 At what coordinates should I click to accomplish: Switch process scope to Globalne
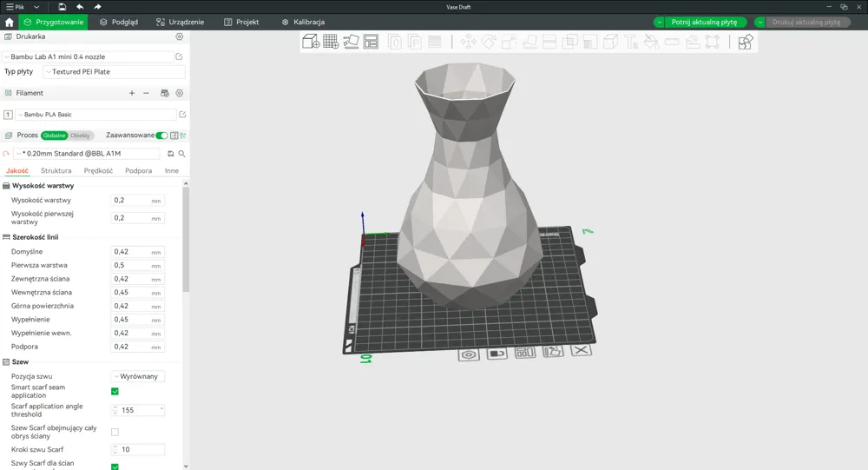(54, 136)
